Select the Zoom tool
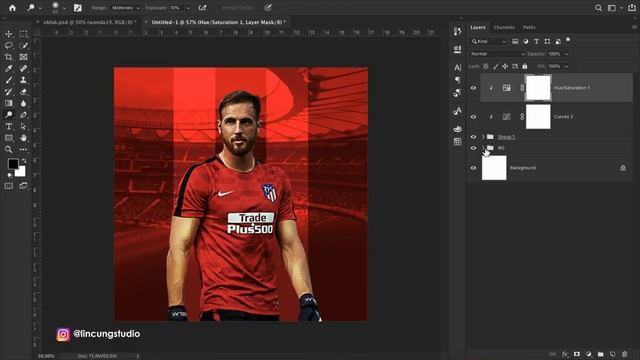This screenshot has height=360, width=640. tap(9, 149)
